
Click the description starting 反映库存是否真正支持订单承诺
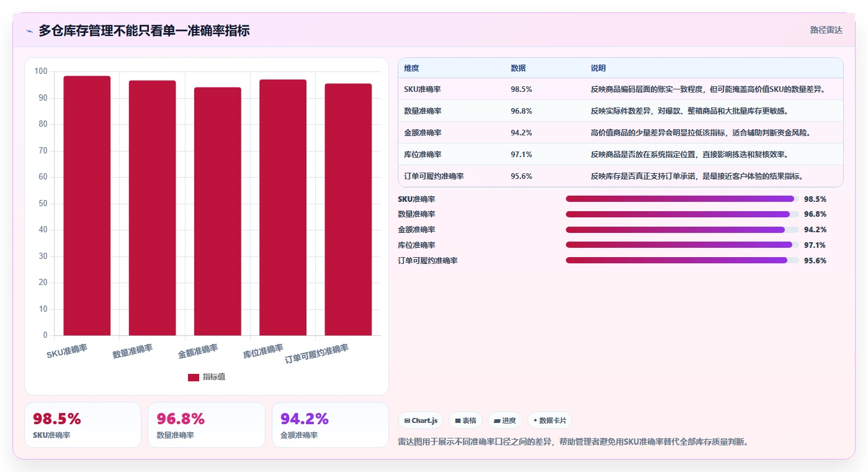[697, 176]
